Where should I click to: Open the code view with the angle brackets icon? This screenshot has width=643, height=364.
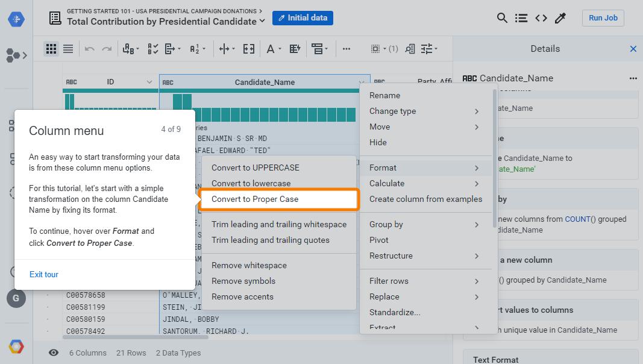541,18
